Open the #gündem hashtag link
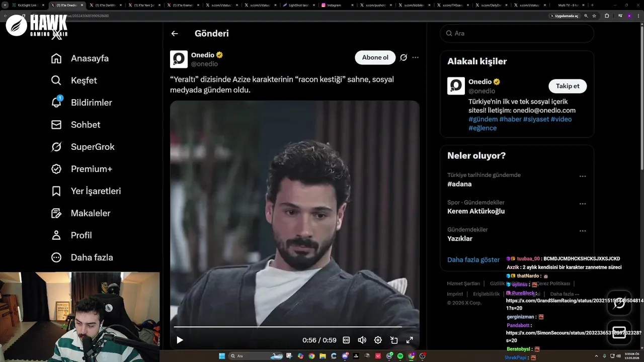This screenshot has height=362, width=644. coord(482,119)
